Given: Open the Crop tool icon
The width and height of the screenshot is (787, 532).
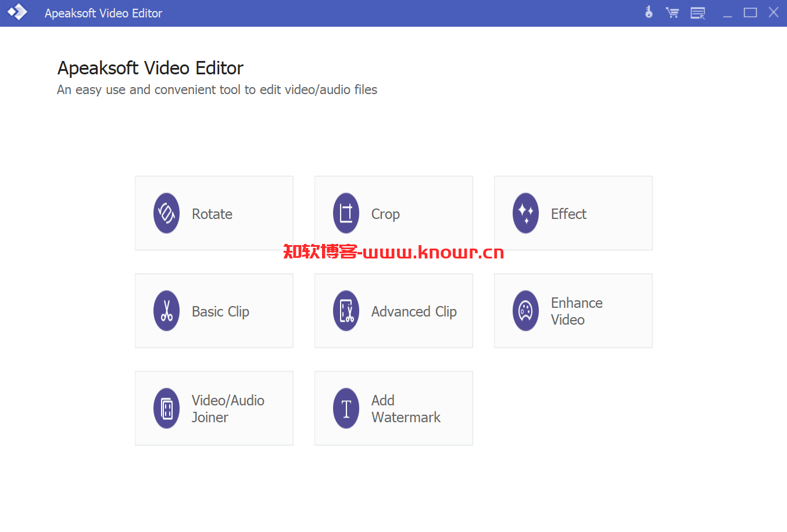Looking at the screenshot, I should point(346,213).
